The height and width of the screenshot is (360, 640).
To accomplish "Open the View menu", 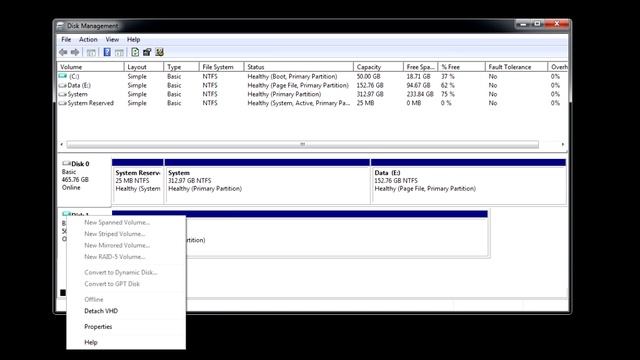I will tap(112, 40).
